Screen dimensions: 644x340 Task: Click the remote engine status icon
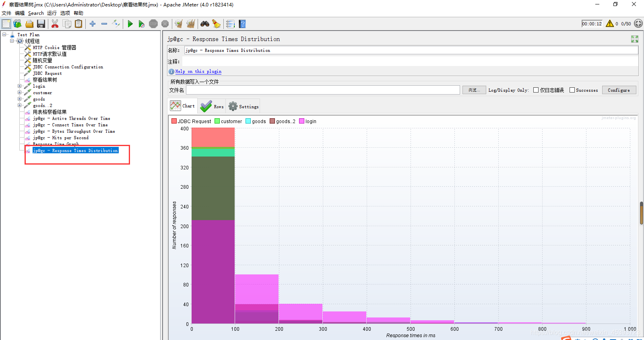pyautogui.click(x=638, y=23)
